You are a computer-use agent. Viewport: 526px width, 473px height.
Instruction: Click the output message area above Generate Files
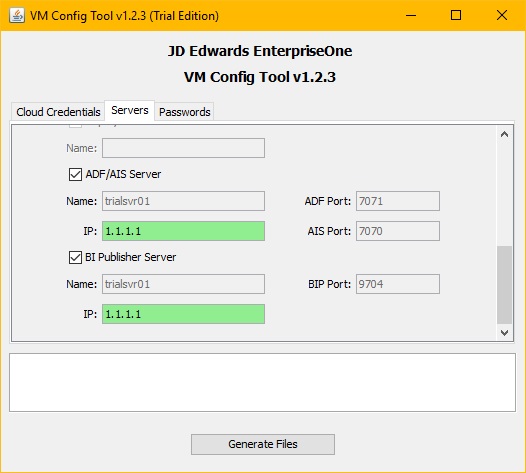(262, 382)
